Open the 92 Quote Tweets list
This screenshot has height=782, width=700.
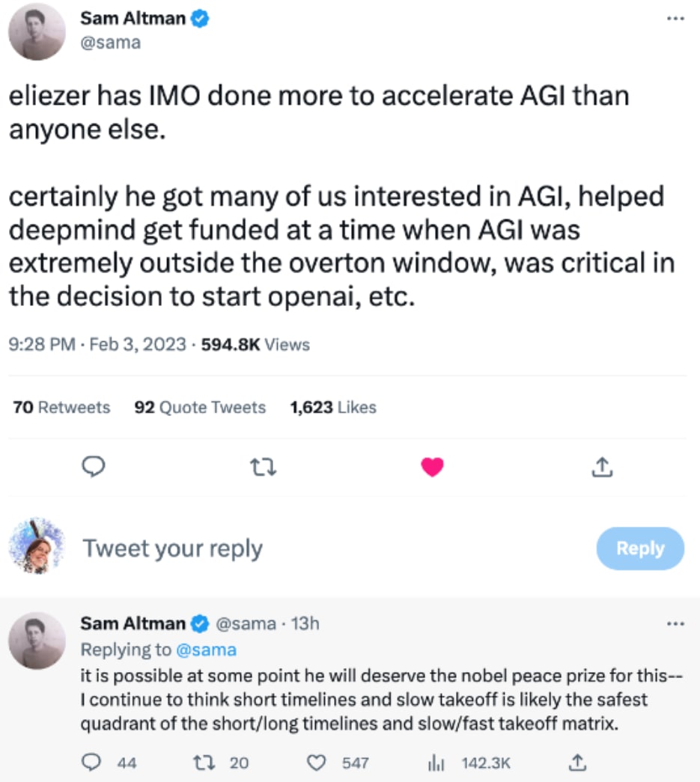[x=200, y=408]
